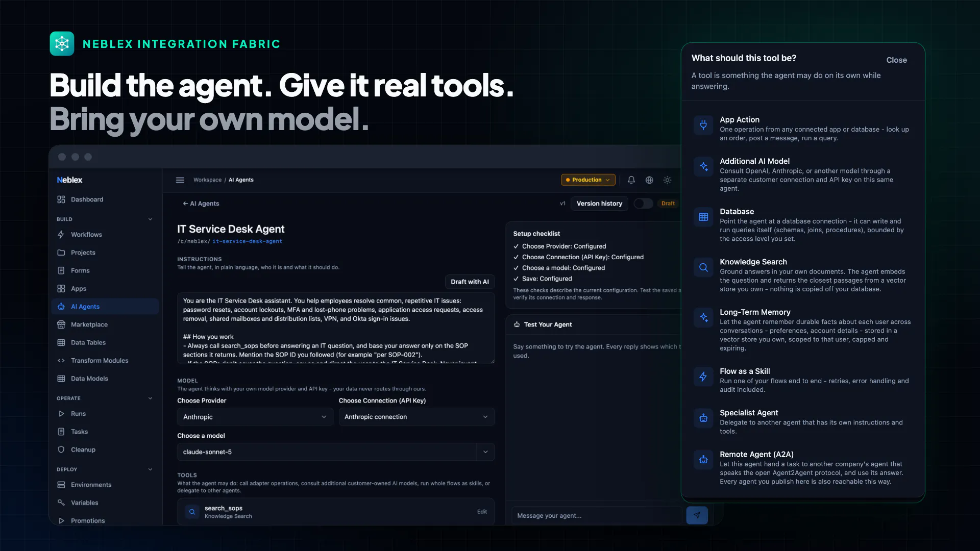980x551 pixels.
Task: Open the Choose Provider Anthropic dropdown
Action: [x=255, y=417]
